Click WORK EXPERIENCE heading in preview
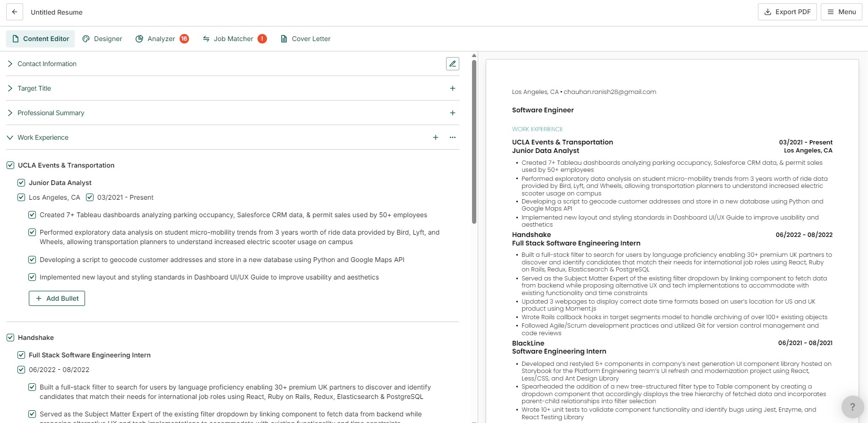The width and height of the screenshot is (868, 423). point(538,129)
